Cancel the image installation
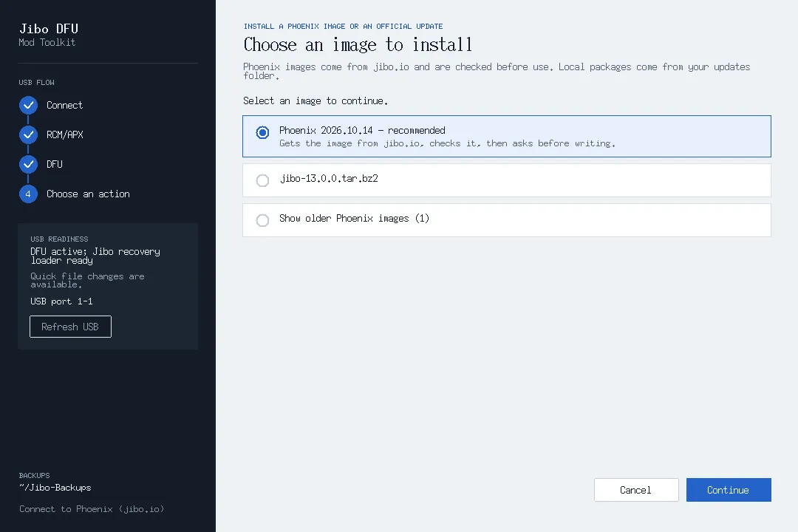 pos(636,490)
